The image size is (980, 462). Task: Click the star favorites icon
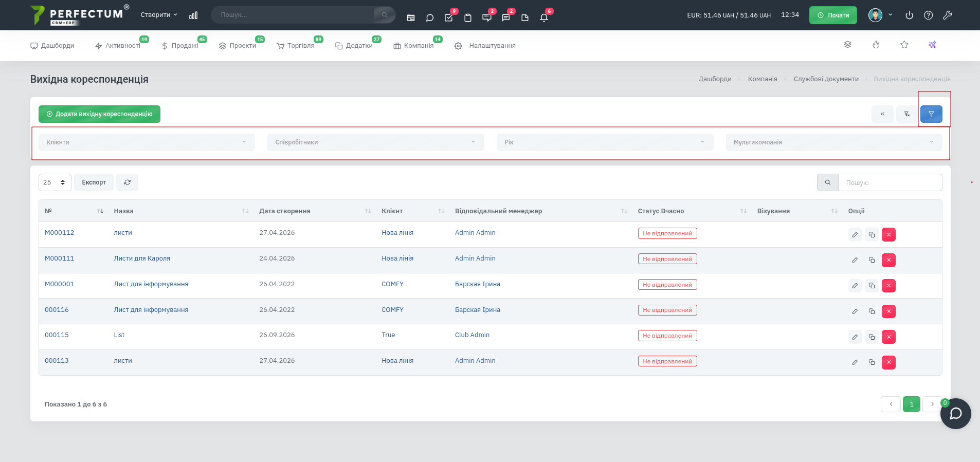point(904,45)
